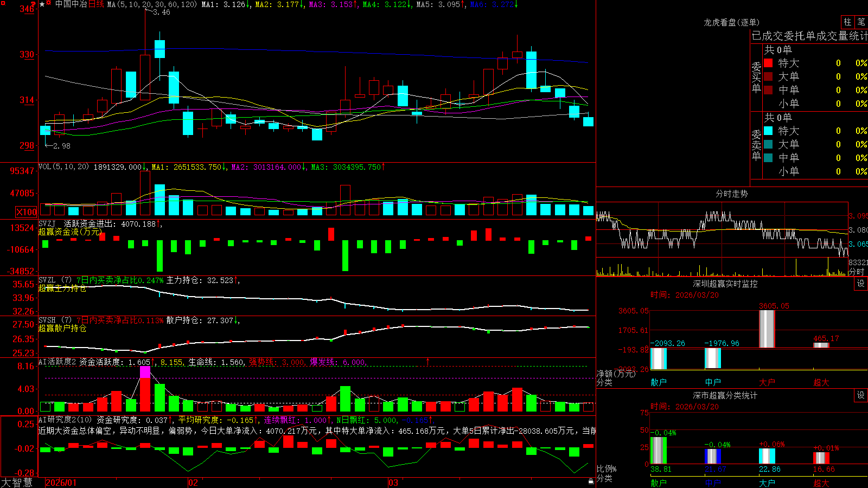This screenshot has width=868, height=488.
Task: Switch to 柱 bar display mode
Action: click(847, 22)
